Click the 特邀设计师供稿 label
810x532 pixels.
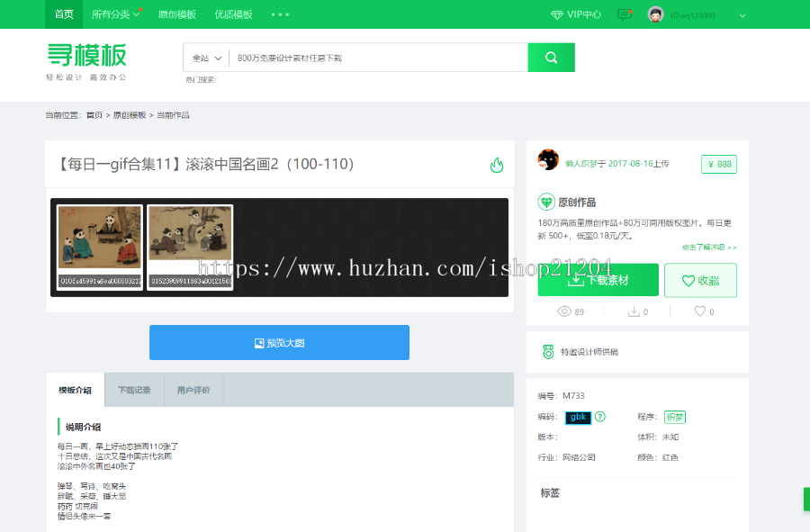(589, 352)
